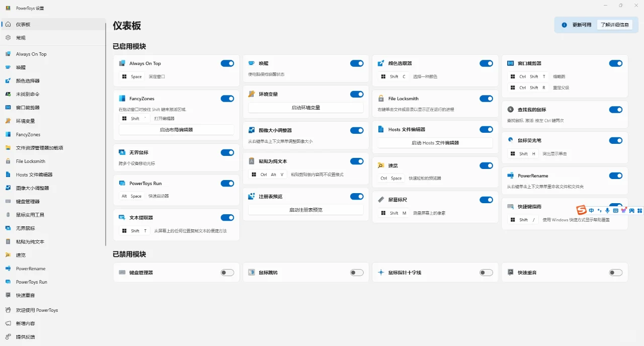Switch off the FancyZones card toggle
The image size is (644, 346).
point(227,99)
